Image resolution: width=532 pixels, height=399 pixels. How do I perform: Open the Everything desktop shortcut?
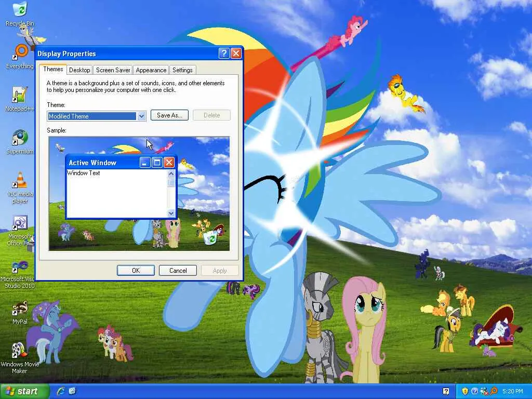click(x=20, y=56)
